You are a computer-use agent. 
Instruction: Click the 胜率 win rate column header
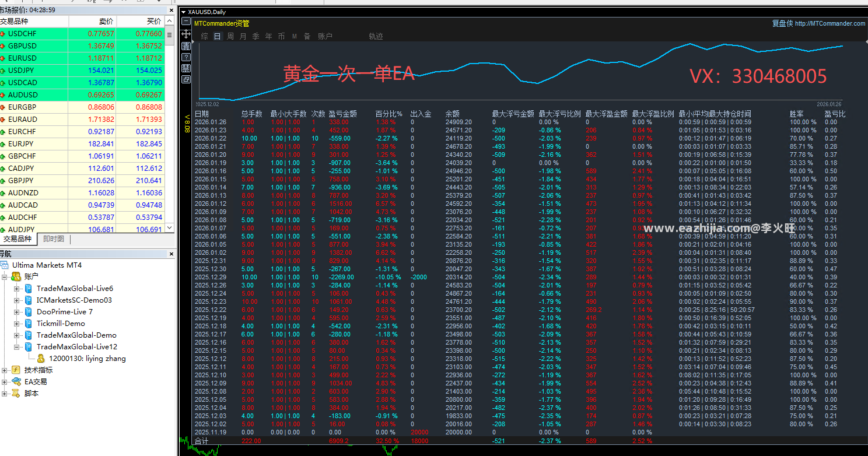[796, 114]
